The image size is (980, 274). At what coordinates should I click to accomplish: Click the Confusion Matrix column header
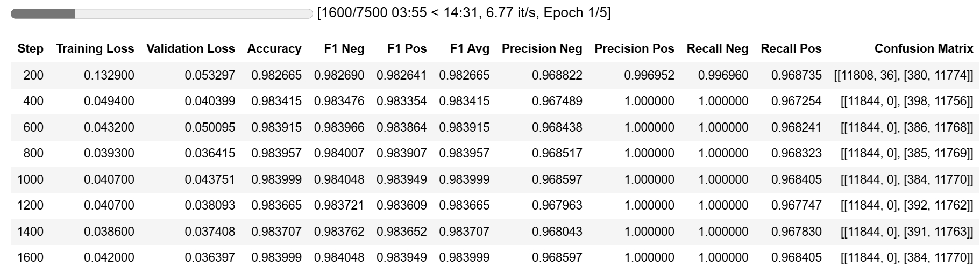click(x=924, y=49)
